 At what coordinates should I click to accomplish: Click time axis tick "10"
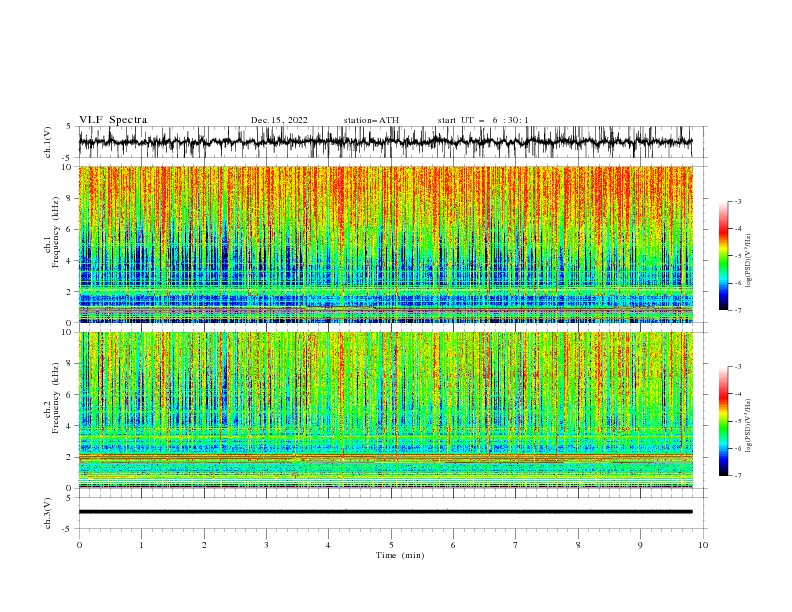(703, 545)
